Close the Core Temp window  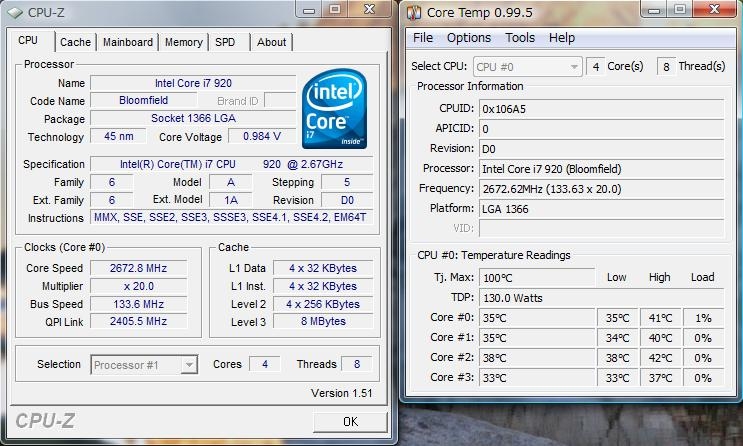[715, 9]
